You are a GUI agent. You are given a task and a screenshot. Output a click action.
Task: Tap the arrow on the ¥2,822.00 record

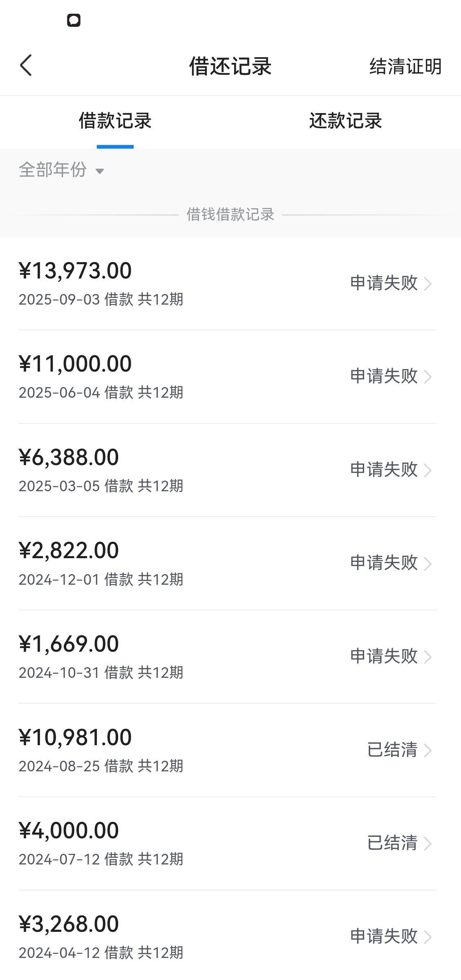pos(427,563)
